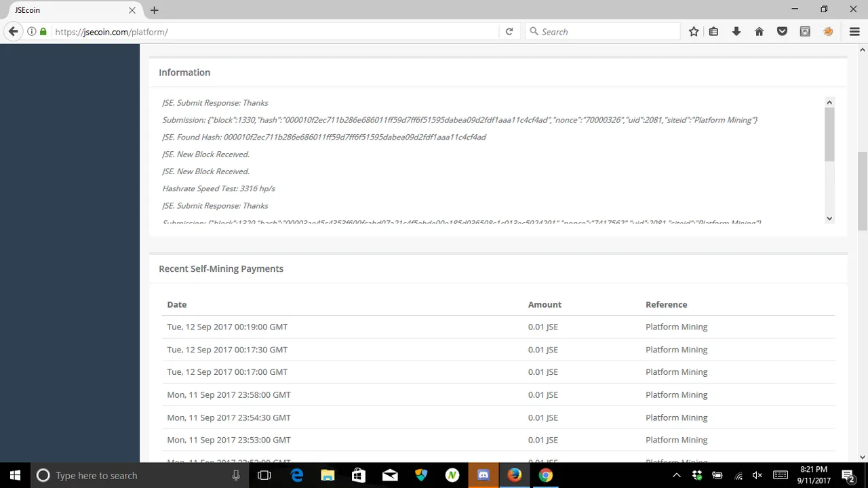Switch to Firefox in taskbar
This screenshot has width=868, height=488.
tap(514, 475)
